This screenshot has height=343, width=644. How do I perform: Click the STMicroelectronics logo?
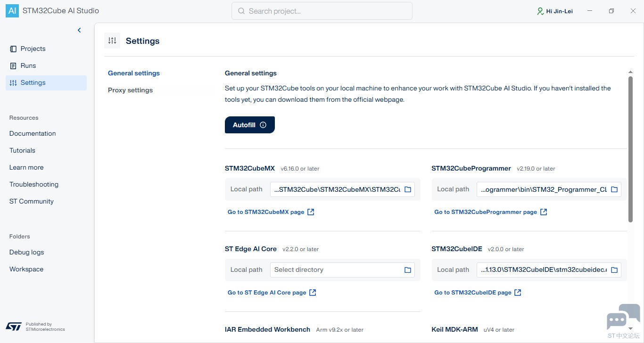coord(14,326)
